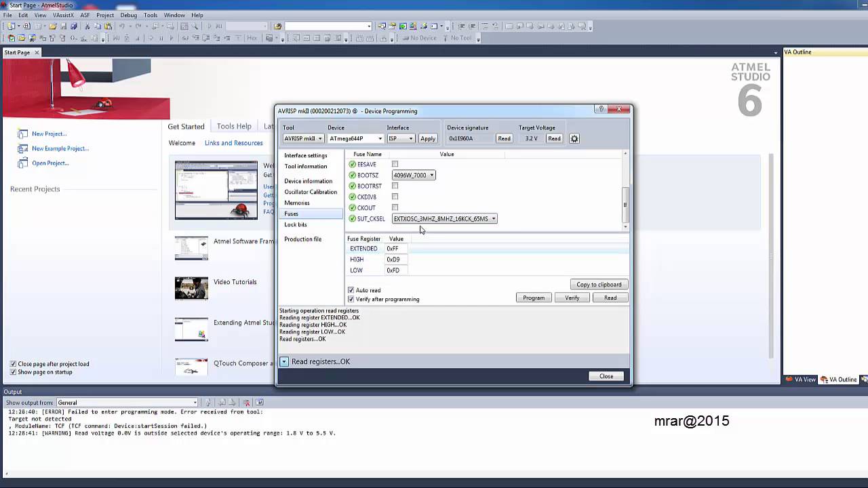Close the Start Page tab with its X

pos(37,52)
